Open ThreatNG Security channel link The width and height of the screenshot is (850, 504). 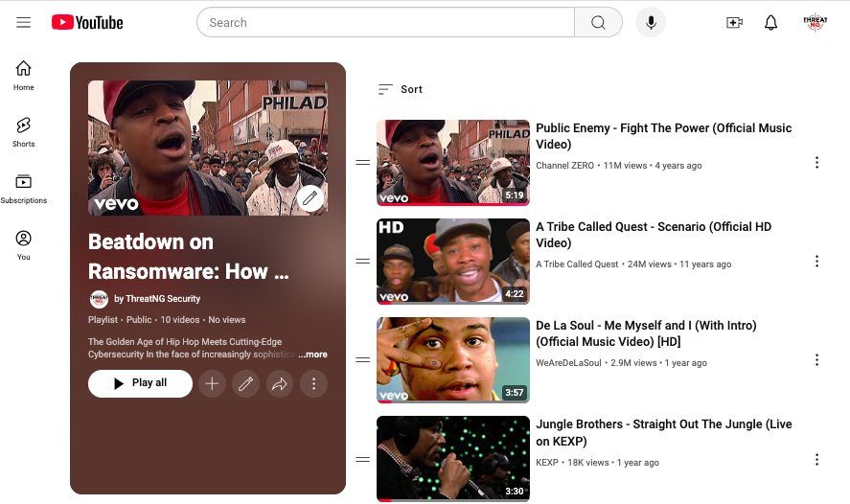pos(157,299)
